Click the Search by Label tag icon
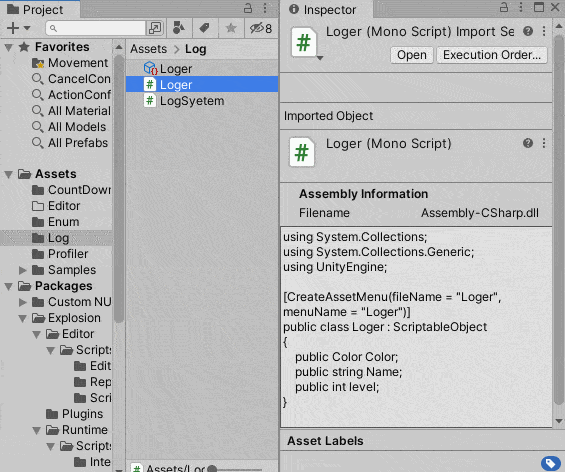Screen dimensions: 565x472 coord(205,28)
